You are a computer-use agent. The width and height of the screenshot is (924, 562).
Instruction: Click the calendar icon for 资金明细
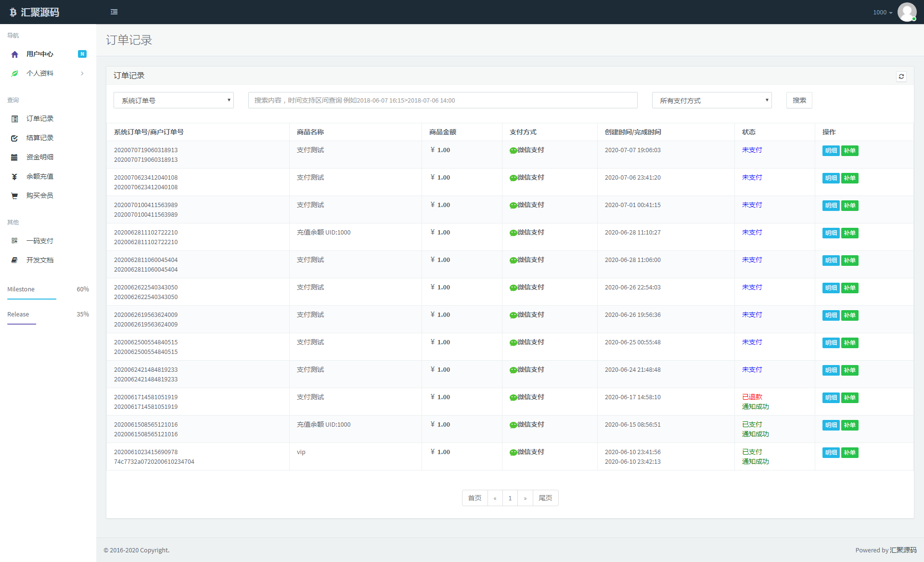point(14,157)
